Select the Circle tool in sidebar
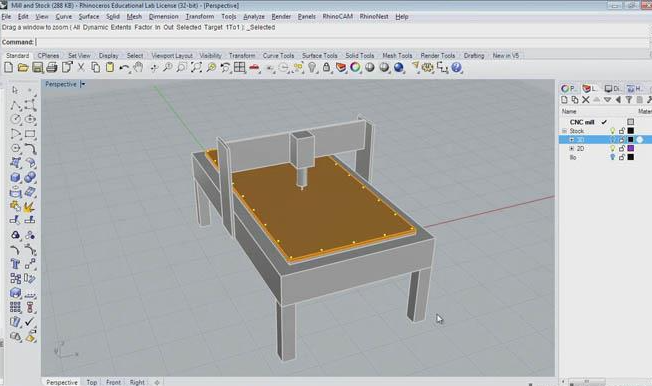Screen dimensions: 652x386 tap(15, 119)
